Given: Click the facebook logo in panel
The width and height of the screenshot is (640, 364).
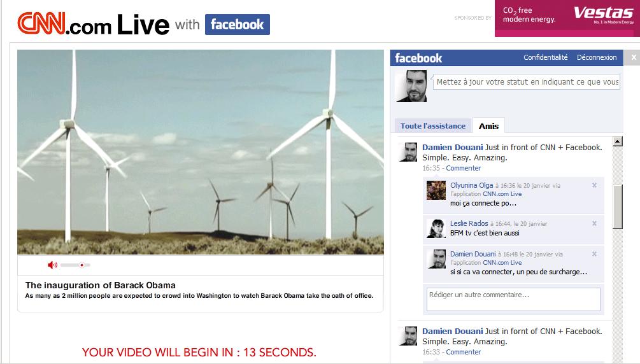Looking at the screenshot, I should pos(418,58).
